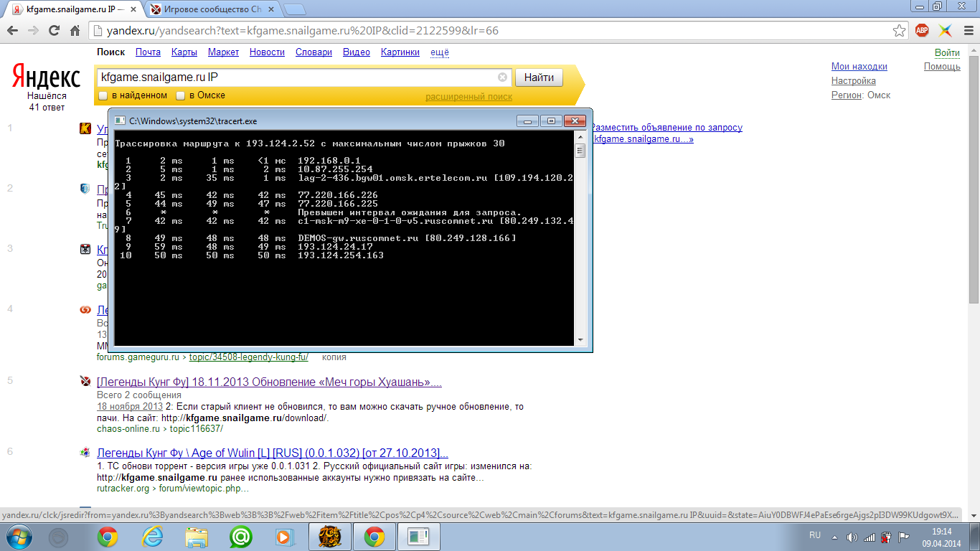Switch to the second Chrome taskbar icon
This screenshot has width=980, height=551.
click(x=374, y=536)
